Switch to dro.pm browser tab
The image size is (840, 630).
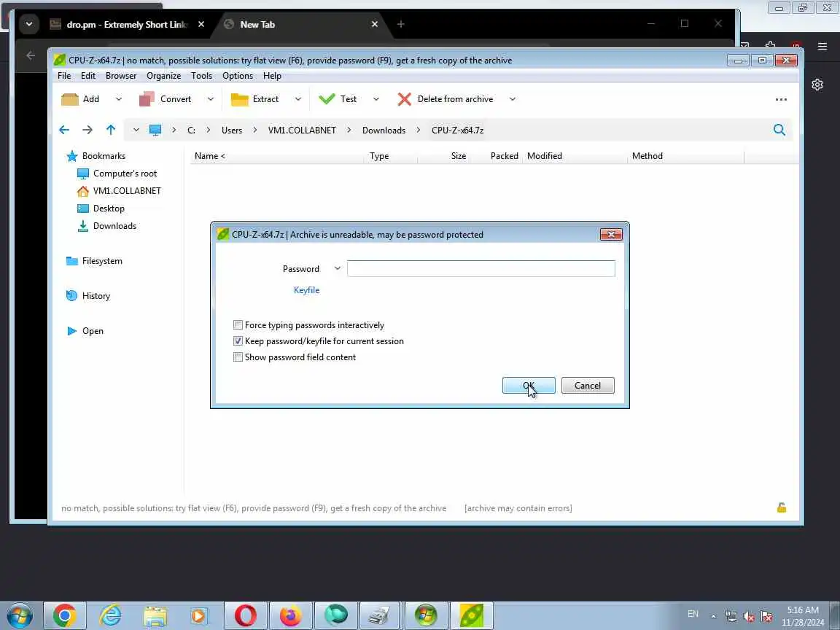point(126,25)
